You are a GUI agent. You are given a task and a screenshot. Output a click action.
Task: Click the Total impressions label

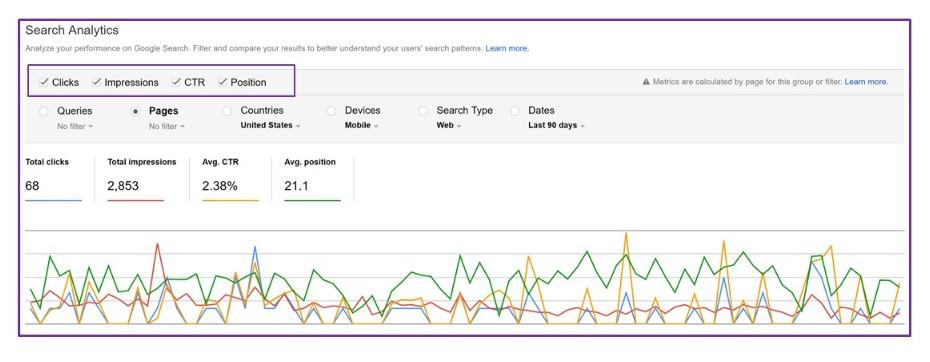[142, 161]
